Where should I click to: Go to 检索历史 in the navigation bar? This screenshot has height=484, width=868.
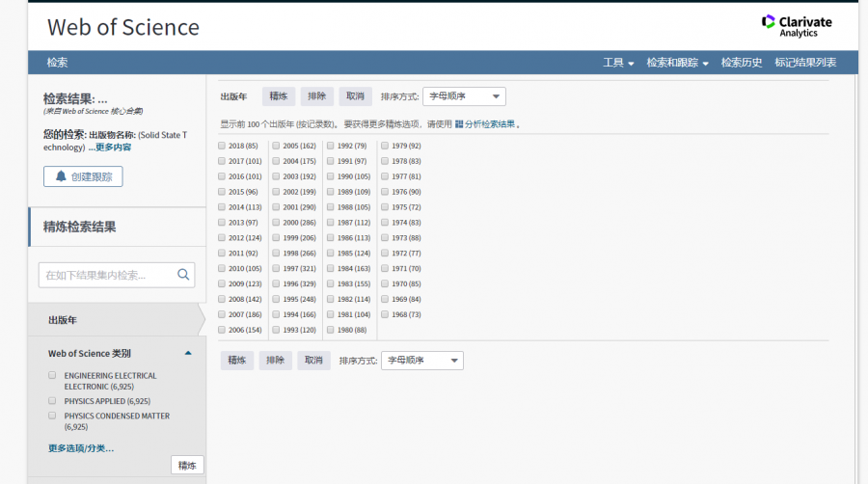pos(742,63)
